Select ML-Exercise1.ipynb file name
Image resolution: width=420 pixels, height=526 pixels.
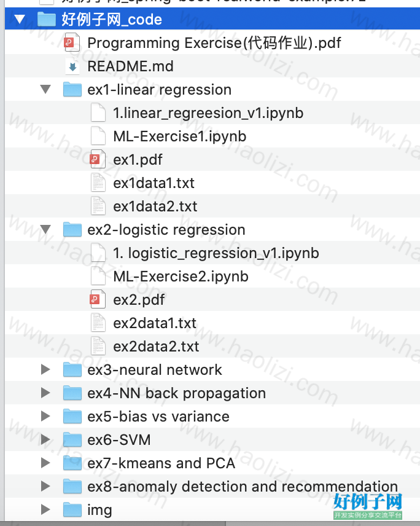click(x=180, y=136)
